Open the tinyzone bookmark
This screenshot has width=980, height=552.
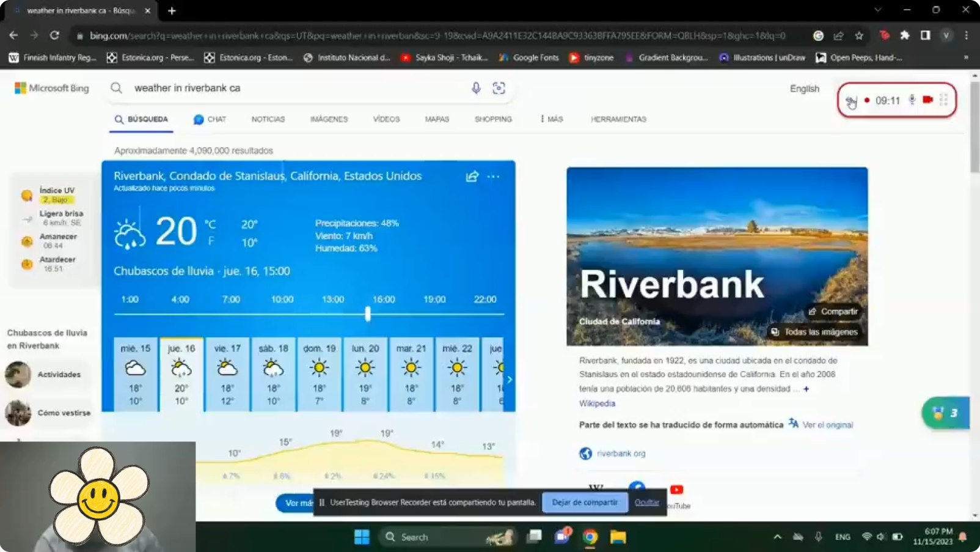591,57
